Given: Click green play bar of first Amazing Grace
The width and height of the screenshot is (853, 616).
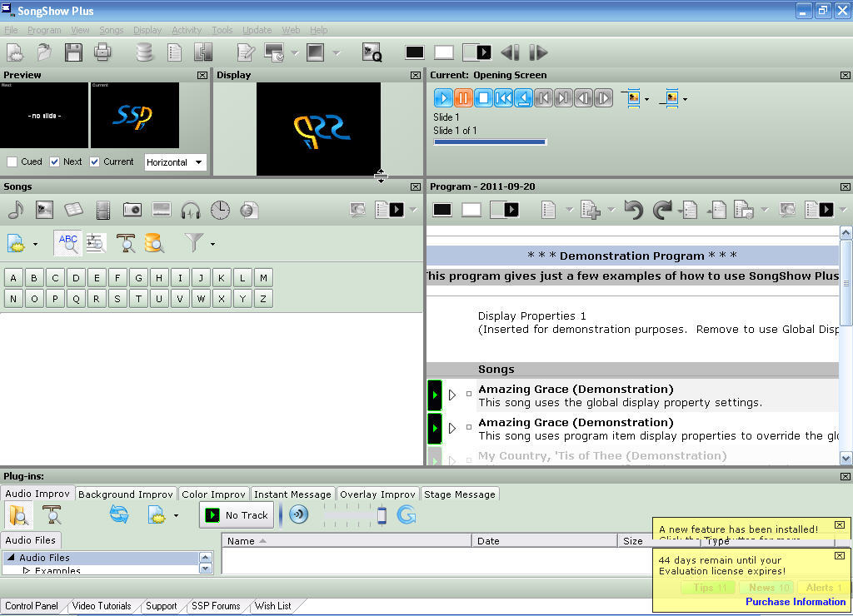Looking at the screenshot, I should pyautogui.click(x=435, y=395).
